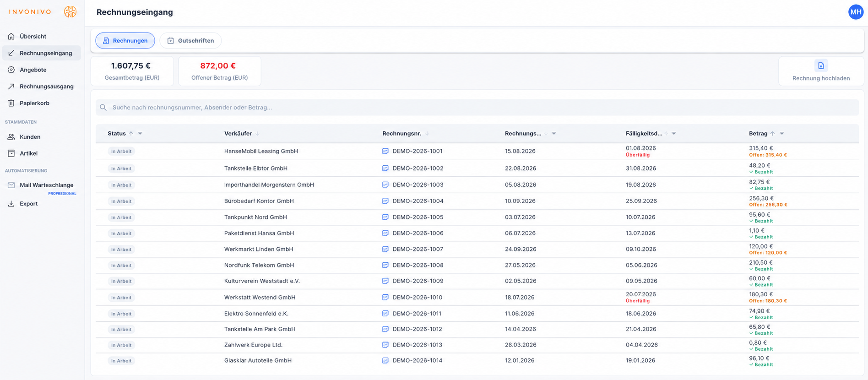Image resolution: width=868 pixels, height=380 pixels.
Task: Click the Gesamtbetrag 1.607,75 € card
Action: 132,71
